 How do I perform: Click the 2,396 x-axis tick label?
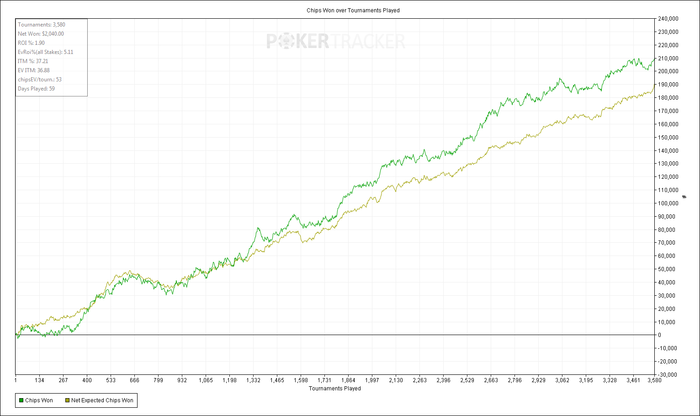tap(443, 380)
